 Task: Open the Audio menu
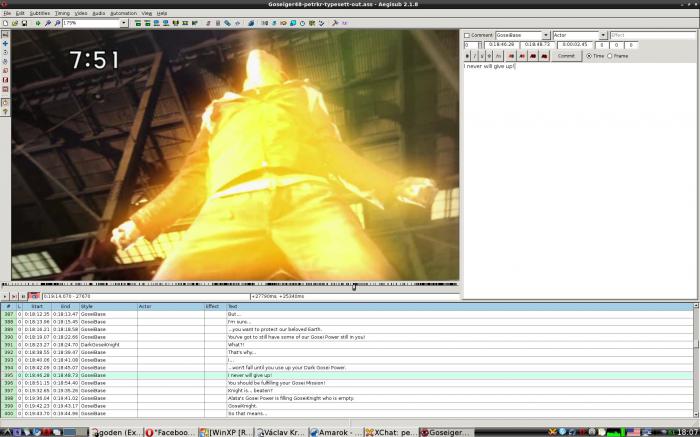98,13
